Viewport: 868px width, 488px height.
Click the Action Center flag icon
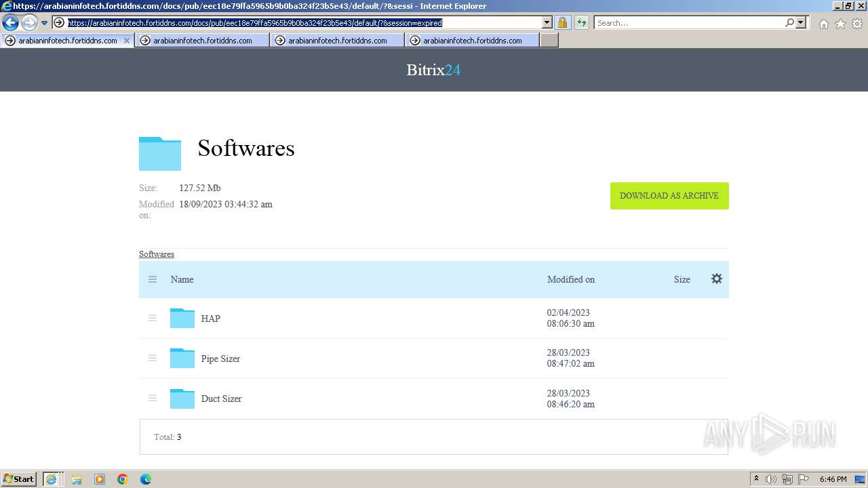[804, 479]
